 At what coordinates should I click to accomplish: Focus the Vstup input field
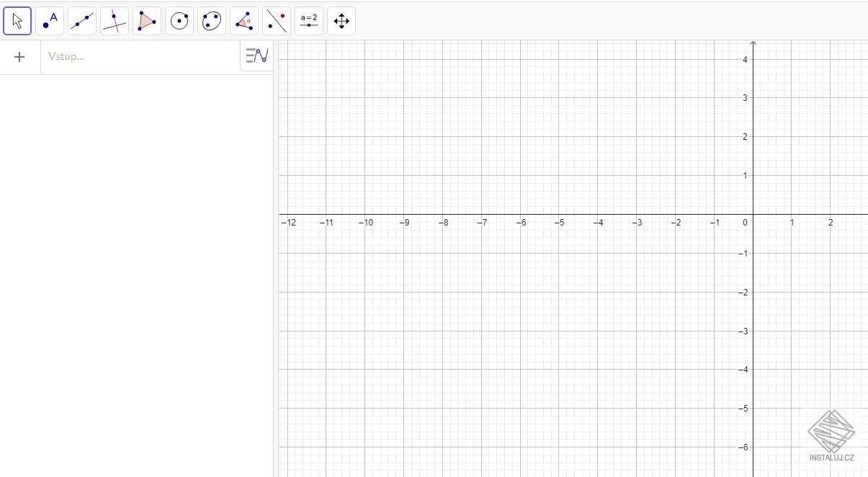pyautogui.click(x=140, y=57)
